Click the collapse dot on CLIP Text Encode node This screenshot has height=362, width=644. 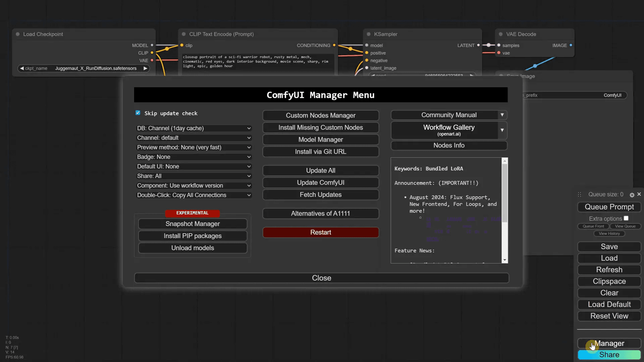point(183,34)
